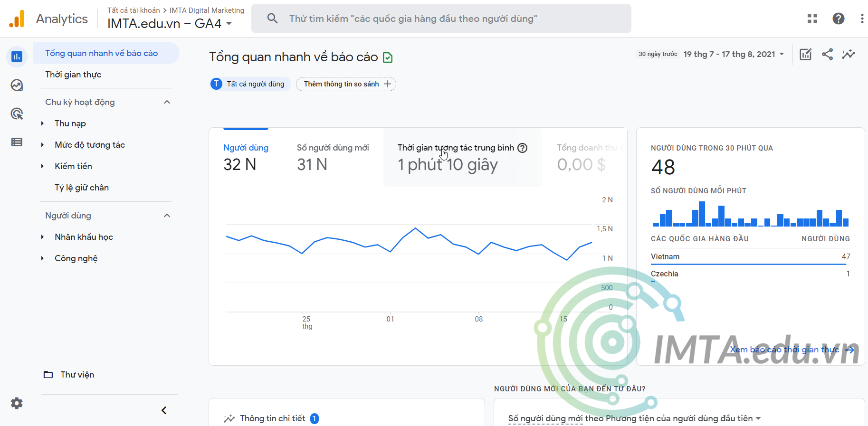Click Tất cả tài khoản breadcrumb
The width and height of the screenshot is (868, 426).
(134, 10)
